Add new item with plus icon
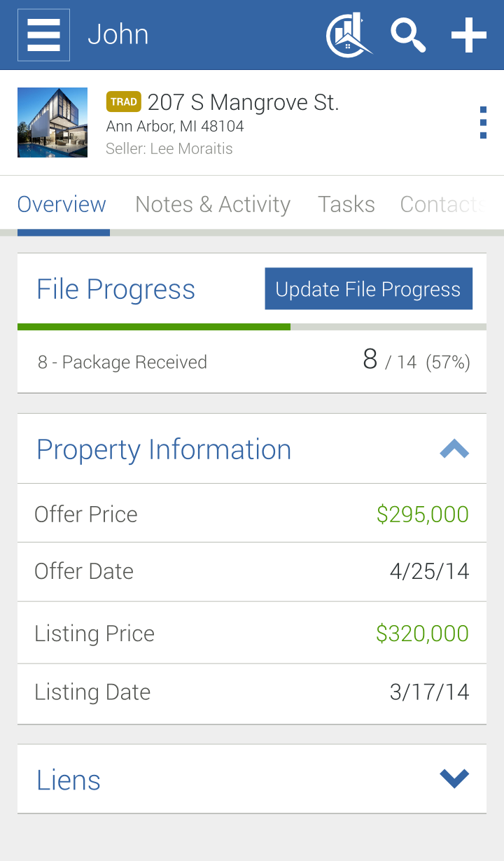The height and width of the screenshot is (861, 504). point(468,35)
